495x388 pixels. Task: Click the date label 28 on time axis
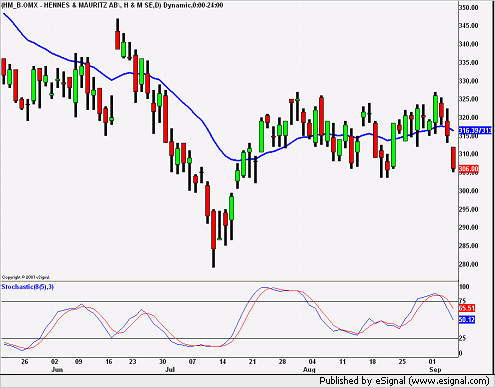(282, 362)
